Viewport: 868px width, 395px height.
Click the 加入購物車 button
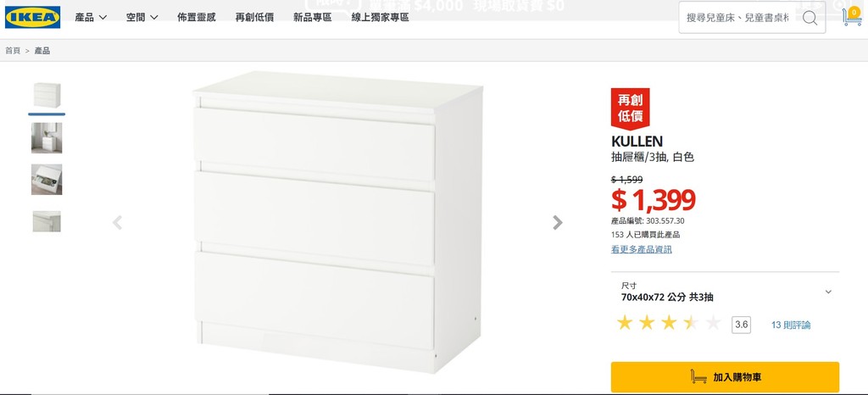pos(726,377)
